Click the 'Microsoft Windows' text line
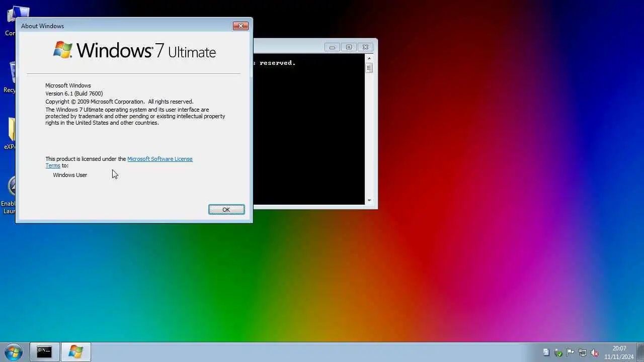This screenshot has height=362, width=644. (x=68, y=85)
